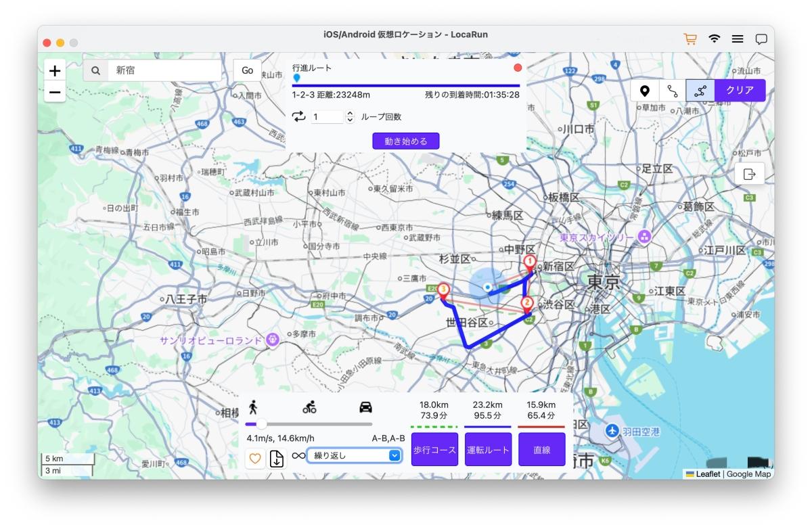Screen dimensions: 812x529
Task: Choose the 運転ルート driving route
Action: [x=488, y=449]
